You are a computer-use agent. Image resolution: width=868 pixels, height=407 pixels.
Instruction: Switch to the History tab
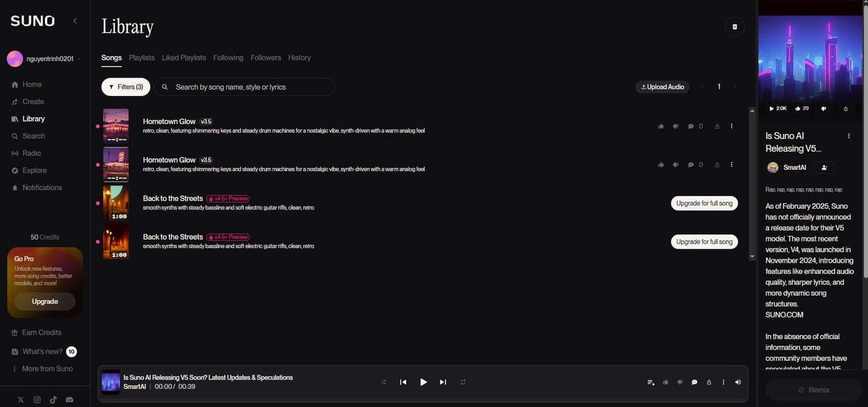pos(299,58)
